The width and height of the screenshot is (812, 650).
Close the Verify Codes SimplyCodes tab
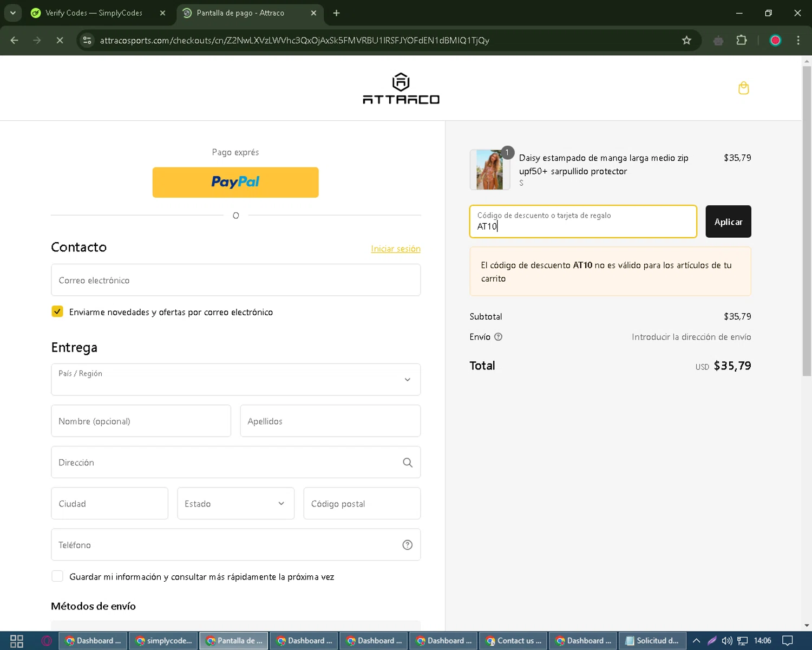coord(162,13)
